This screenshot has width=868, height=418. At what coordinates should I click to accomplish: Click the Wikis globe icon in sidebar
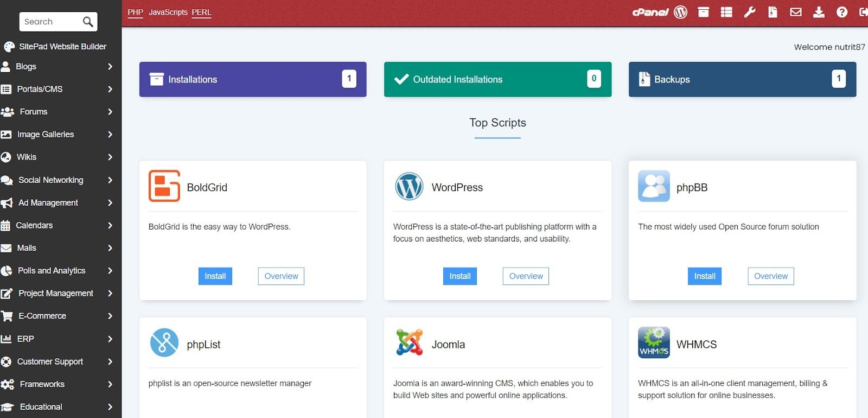point(6,157)
